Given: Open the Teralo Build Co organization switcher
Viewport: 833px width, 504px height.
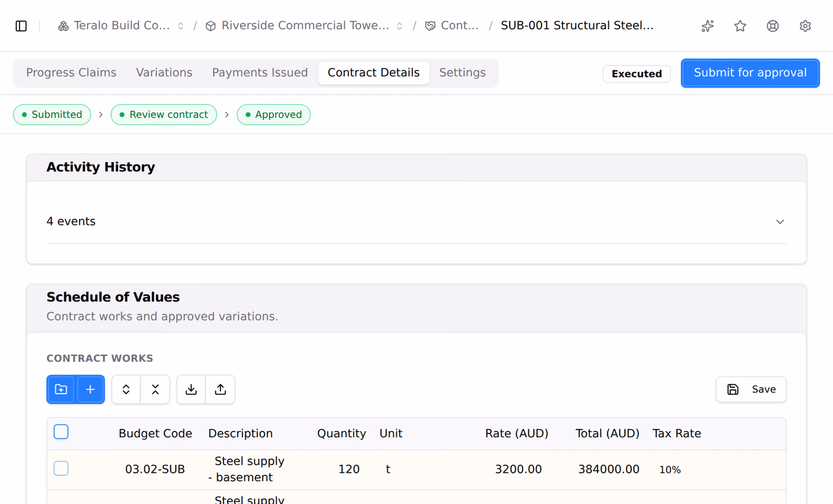Looking at the screenshot, I should click(x=180, y=26).
